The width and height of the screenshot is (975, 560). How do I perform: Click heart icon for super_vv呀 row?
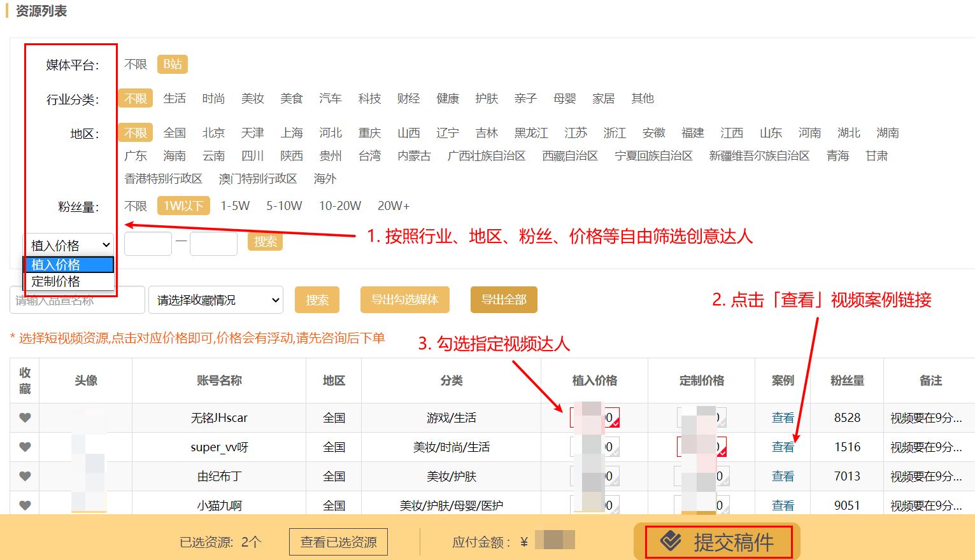pyautogui.click(x=25, y=447)
